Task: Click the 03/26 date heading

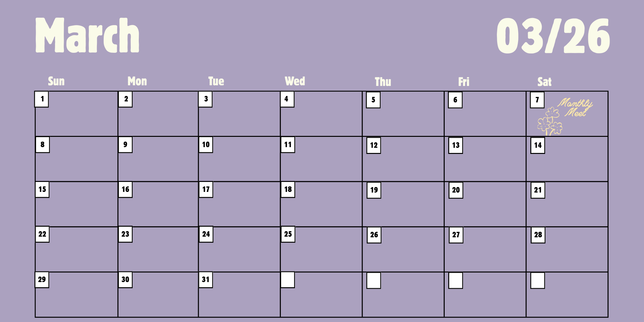Action: coord(553,36)
